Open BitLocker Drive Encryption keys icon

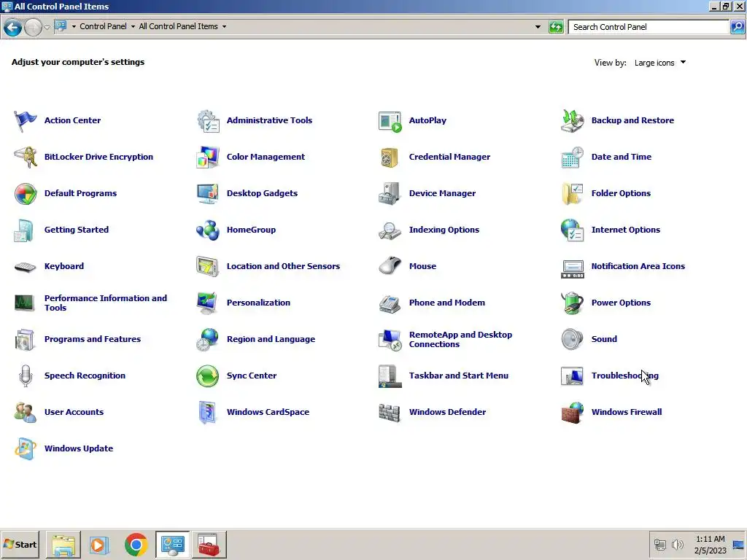coord(26,157)
